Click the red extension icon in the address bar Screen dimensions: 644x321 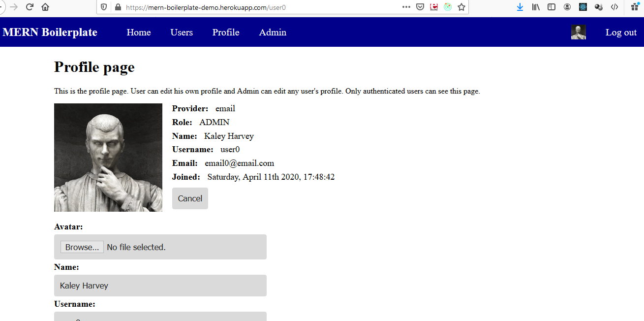pos(434,7)
